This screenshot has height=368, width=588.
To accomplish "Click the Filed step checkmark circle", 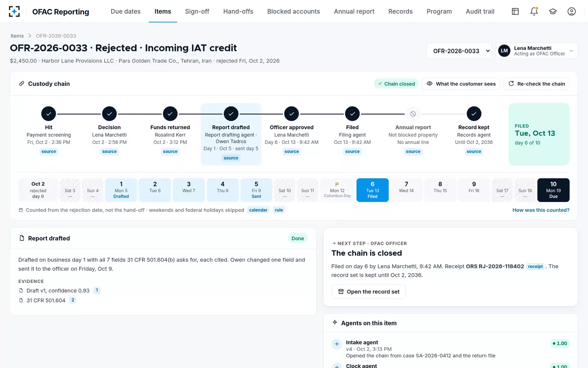I will (352, 114).
